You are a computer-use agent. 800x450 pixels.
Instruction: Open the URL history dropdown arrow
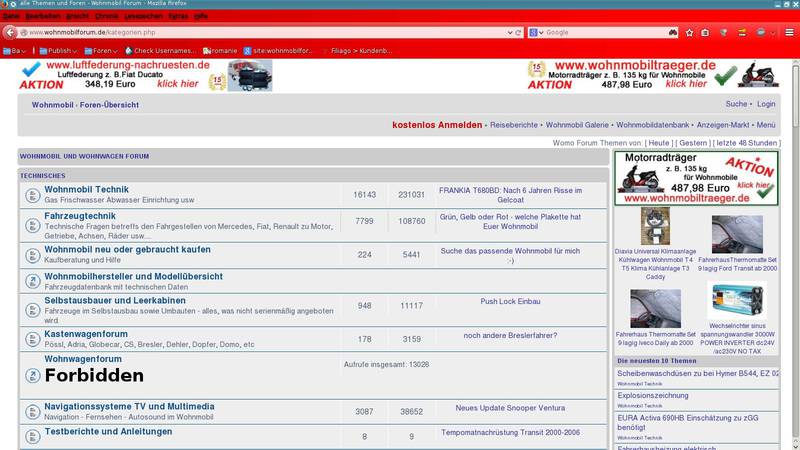[x=510, y=32]
